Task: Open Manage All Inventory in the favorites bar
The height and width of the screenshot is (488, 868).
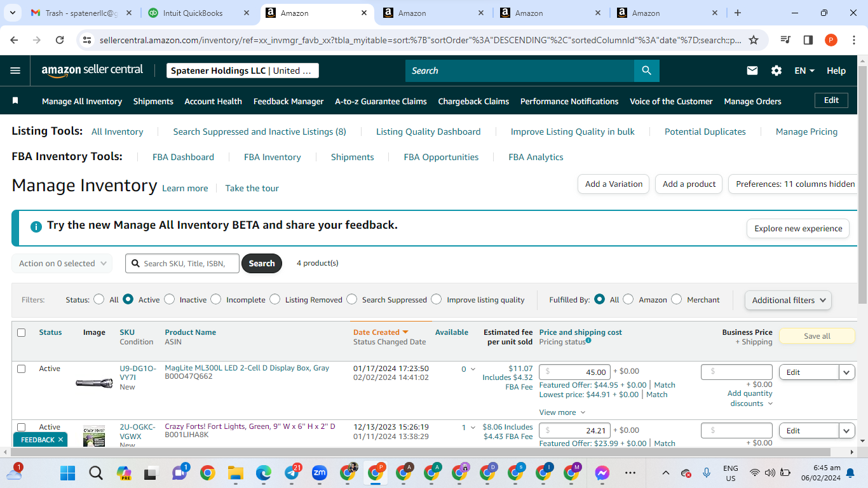Action: click(x=82, y=101)
